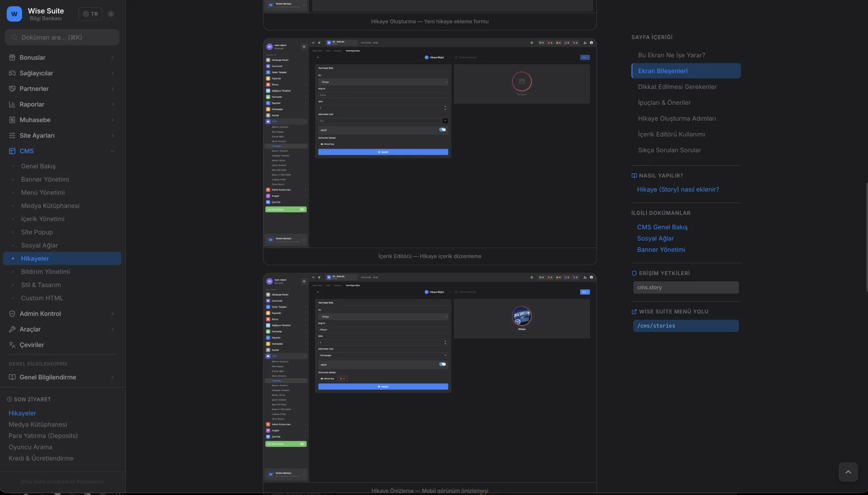
Task: Toggle the light/dark theme sun icon
Action: [x=111, y=14]
